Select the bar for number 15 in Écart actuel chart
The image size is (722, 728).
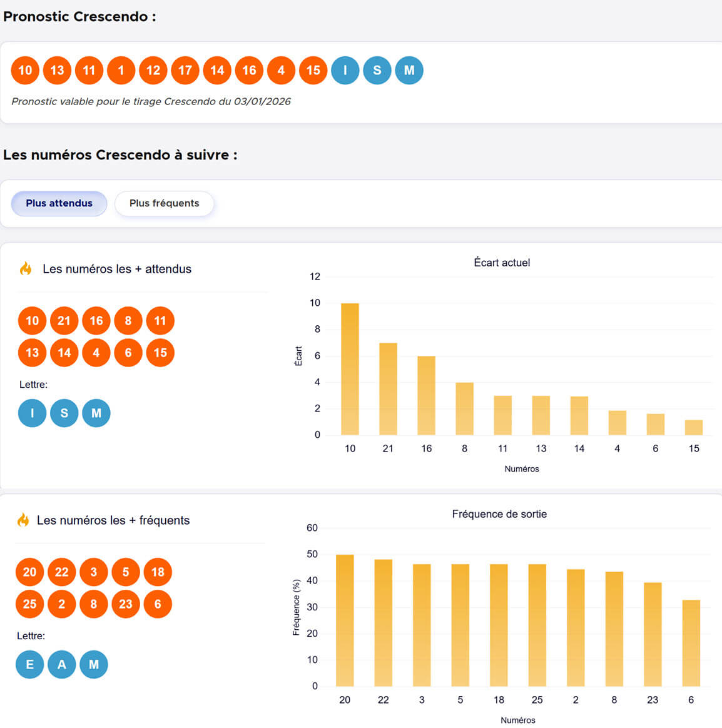(693, 428)
